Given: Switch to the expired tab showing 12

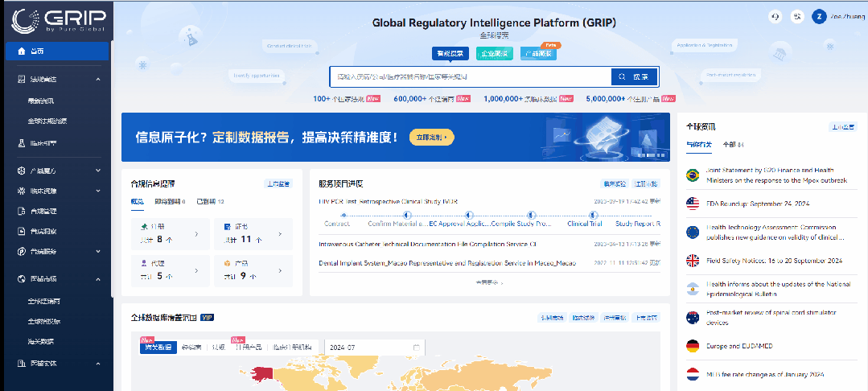Looking at the screenshot, I should coord(210,202).
